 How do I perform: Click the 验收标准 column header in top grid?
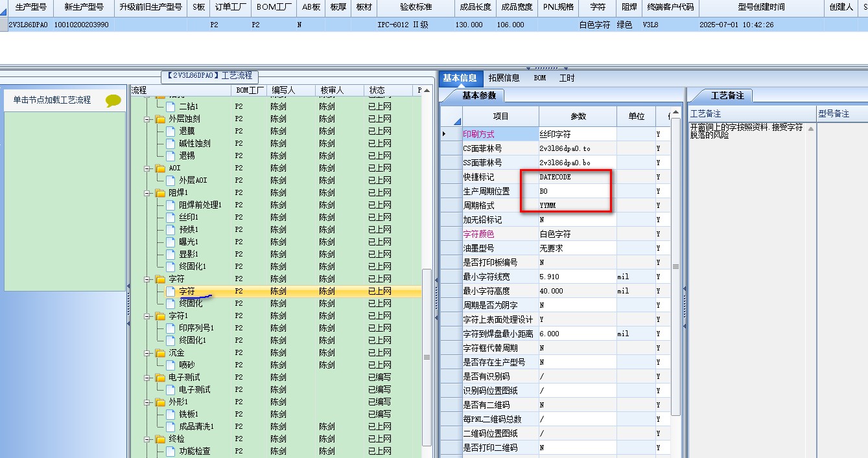click(x=415, y=7)
